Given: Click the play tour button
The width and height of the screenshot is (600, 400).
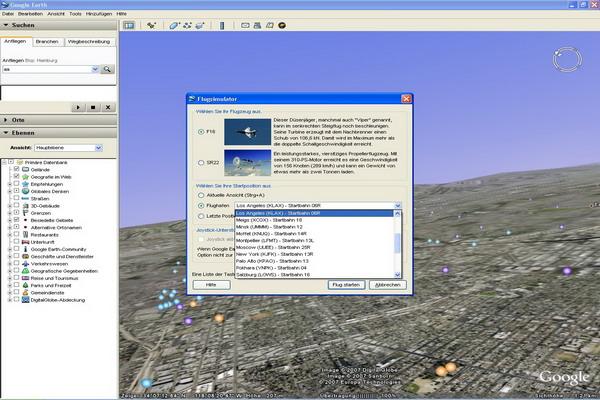Looking at the screenshot, I should click(x=78, y=108).
